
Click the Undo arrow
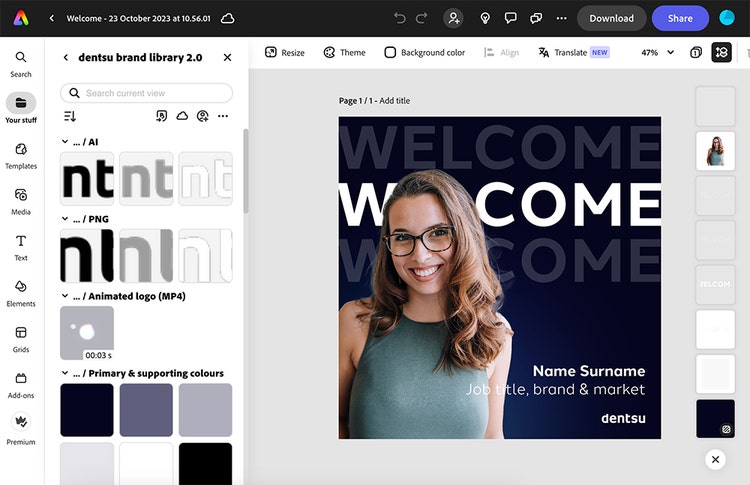(400, 18)
